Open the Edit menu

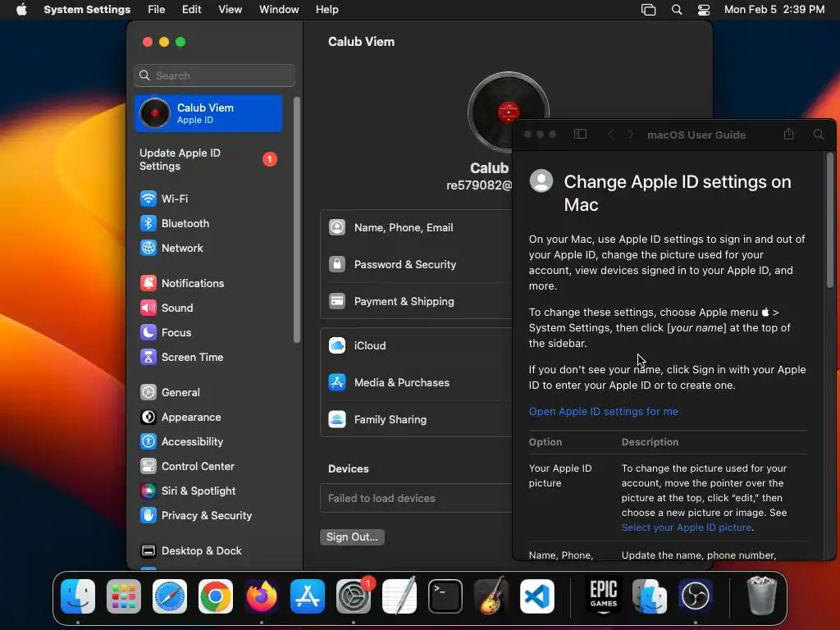point(191,10)
